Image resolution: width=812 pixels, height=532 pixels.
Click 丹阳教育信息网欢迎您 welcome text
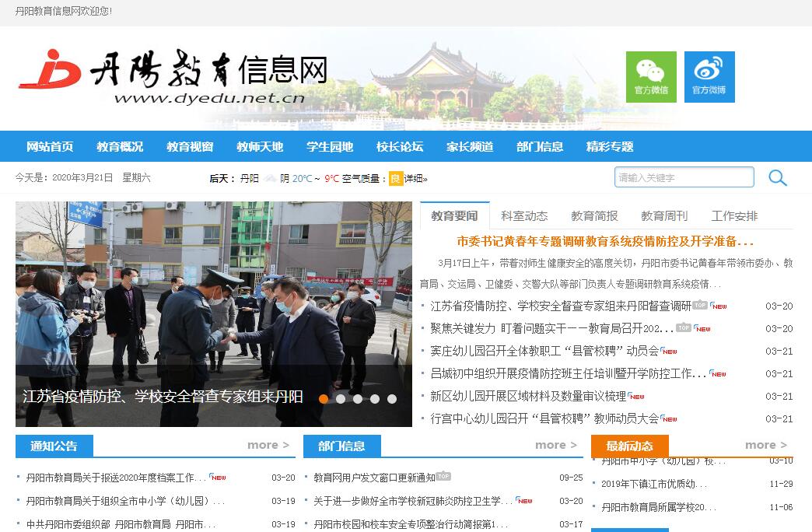coord(63,11)
